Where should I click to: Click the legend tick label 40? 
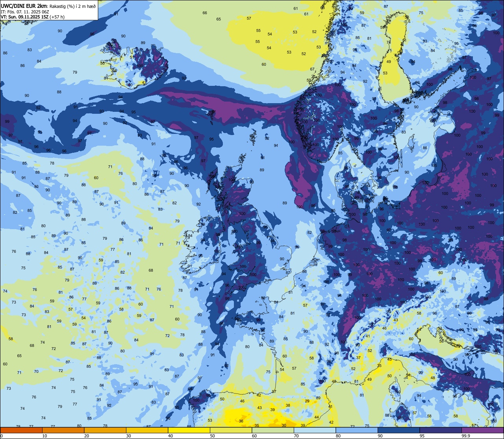(x=170, y=436)
